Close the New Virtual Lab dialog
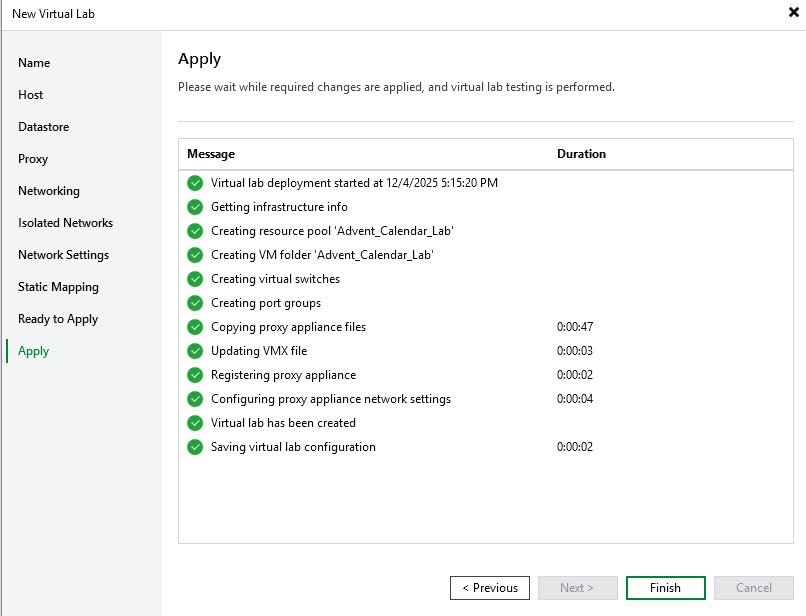 tap(793, 13)
